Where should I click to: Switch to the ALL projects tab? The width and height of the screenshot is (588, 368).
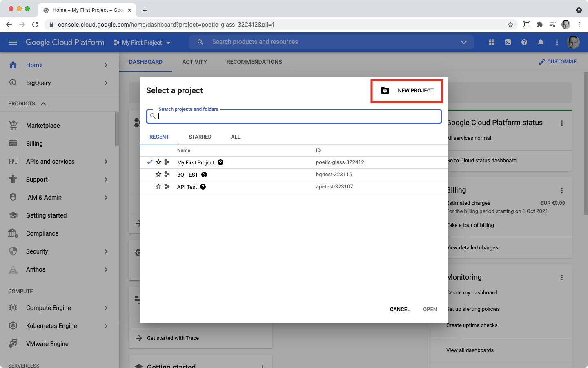pos(236,137)
